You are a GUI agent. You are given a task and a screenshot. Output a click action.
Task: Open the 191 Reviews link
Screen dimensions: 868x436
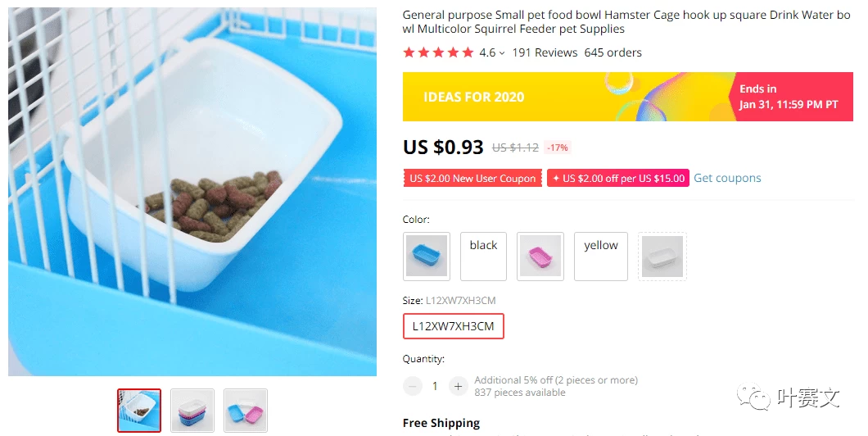[545, 52]
